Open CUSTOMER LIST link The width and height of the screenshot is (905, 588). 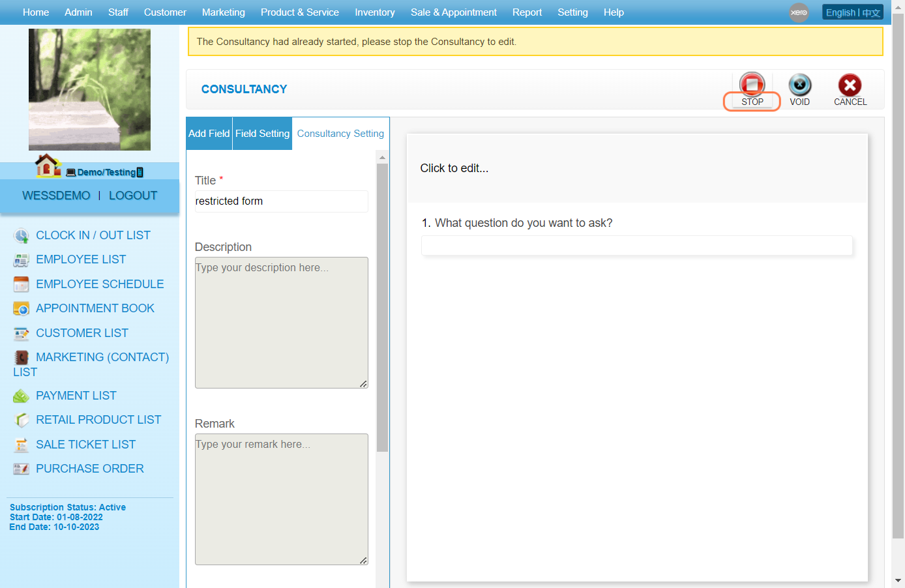tap(82, 333)
